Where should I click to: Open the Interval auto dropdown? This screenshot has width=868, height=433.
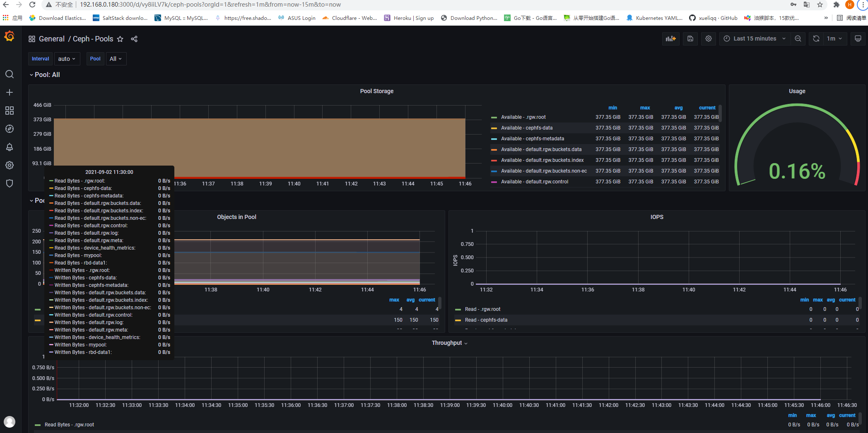(x=67, y=59)
